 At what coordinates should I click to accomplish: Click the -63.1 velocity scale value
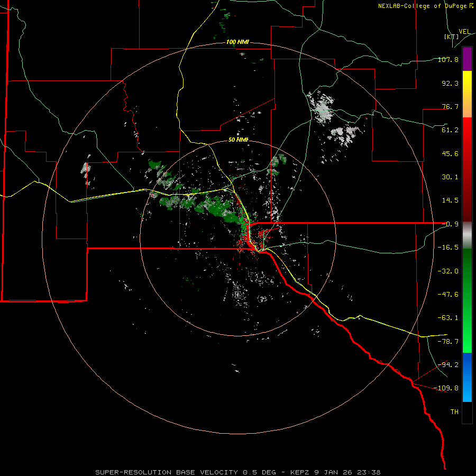tap(448, 318)
